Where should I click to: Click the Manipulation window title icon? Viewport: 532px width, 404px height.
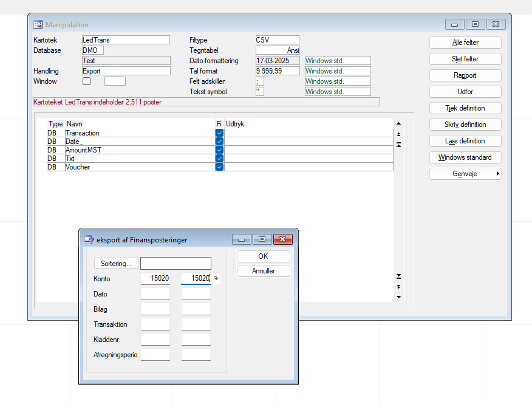coord(38,24)
